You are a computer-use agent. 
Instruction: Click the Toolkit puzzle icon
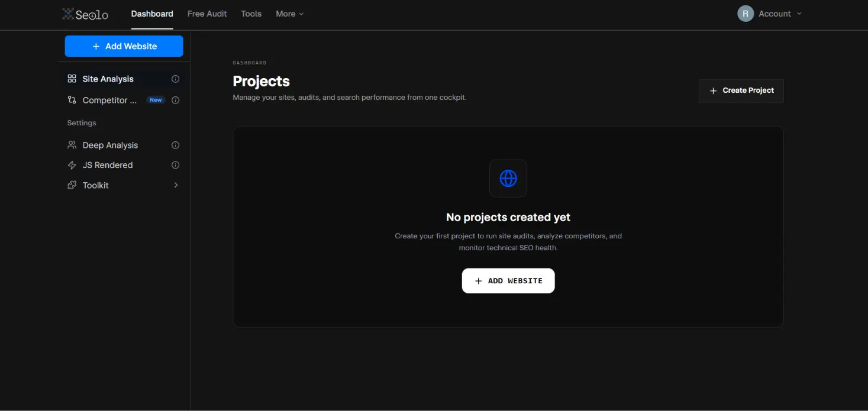coord(72,185)
